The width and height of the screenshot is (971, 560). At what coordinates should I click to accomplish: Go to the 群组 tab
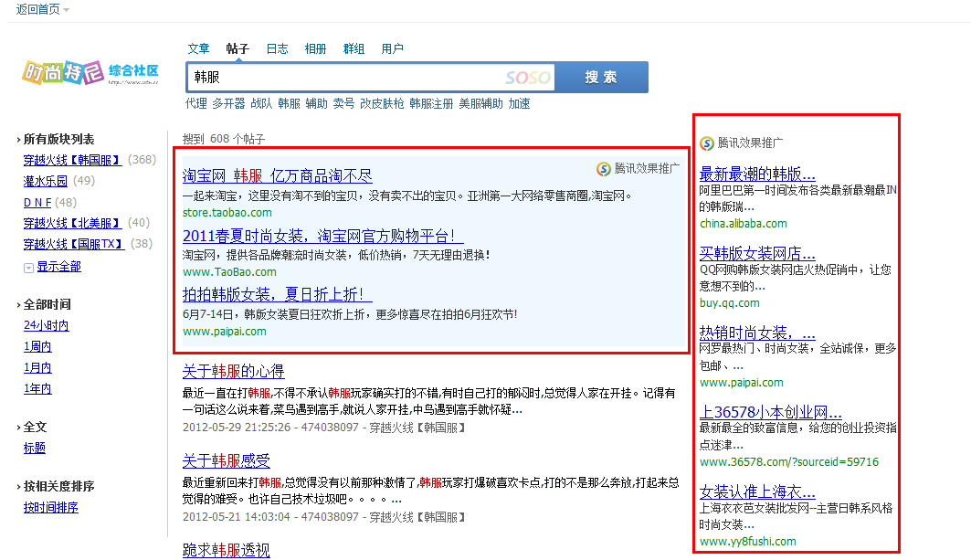pos(354,48)
